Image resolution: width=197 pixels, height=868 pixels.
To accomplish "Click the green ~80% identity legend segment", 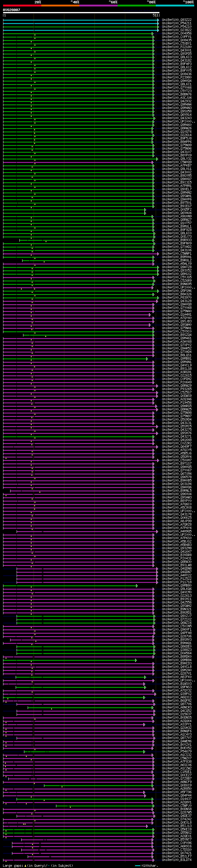I will [x=137, y=6].
